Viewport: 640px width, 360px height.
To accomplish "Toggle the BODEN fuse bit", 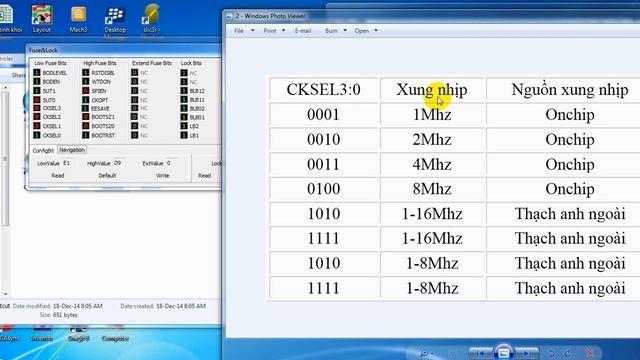I will 37,82.
